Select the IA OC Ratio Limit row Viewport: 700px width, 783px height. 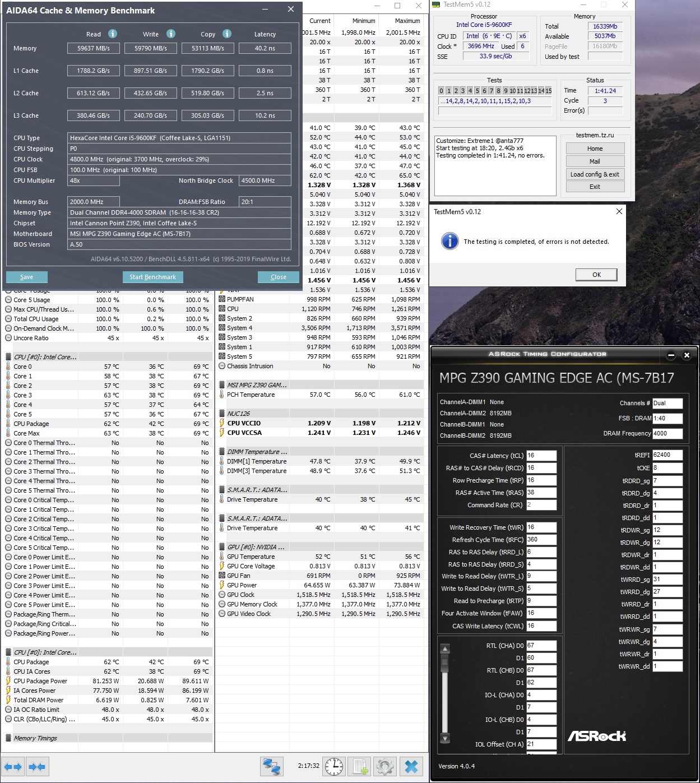108,710
